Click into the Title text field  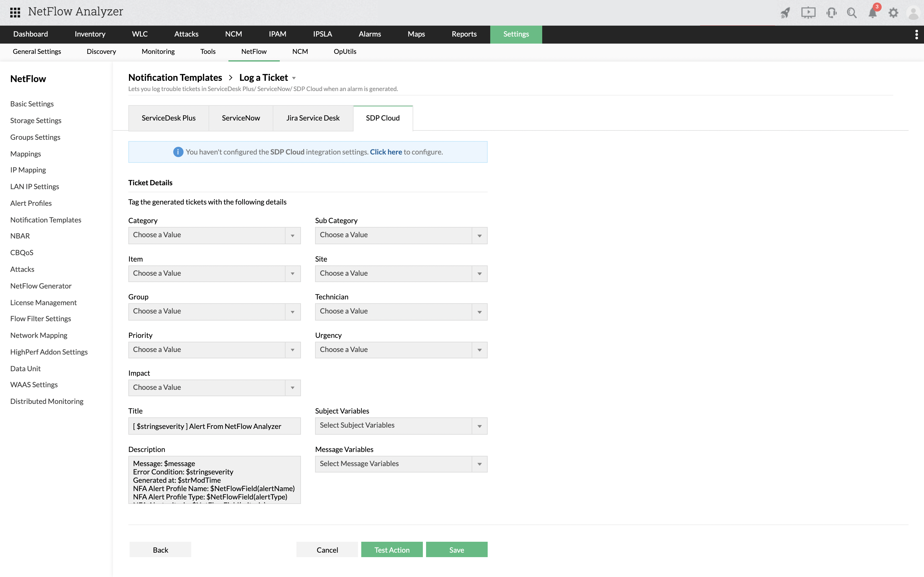(x=214, y=426)
